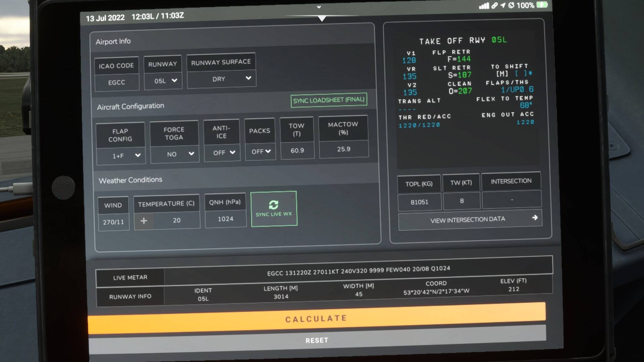Click the location arrow status icon
The height and width of the screenshot is (362, 644).
click(x=503, y=5)
